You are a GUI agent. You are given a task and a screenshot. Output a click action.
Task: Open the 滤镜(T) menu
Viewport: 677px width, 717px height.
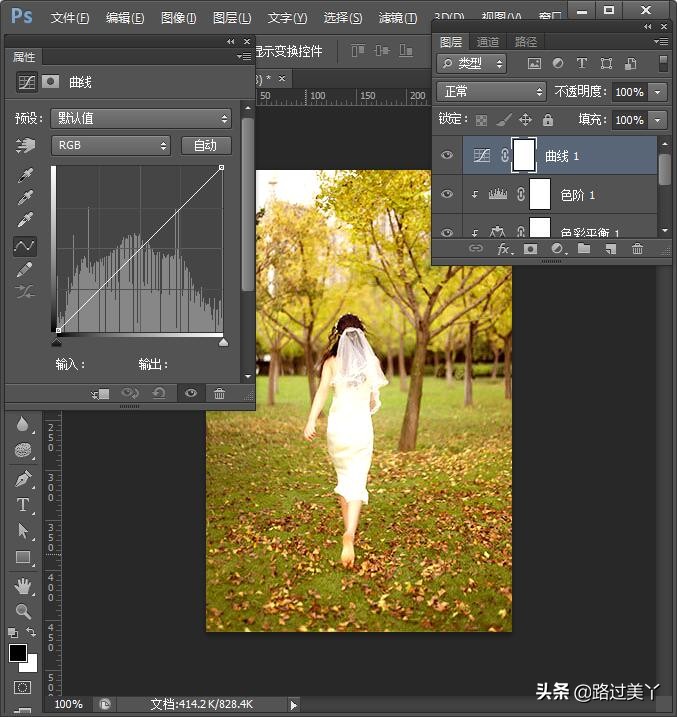(x=398, y=18)
